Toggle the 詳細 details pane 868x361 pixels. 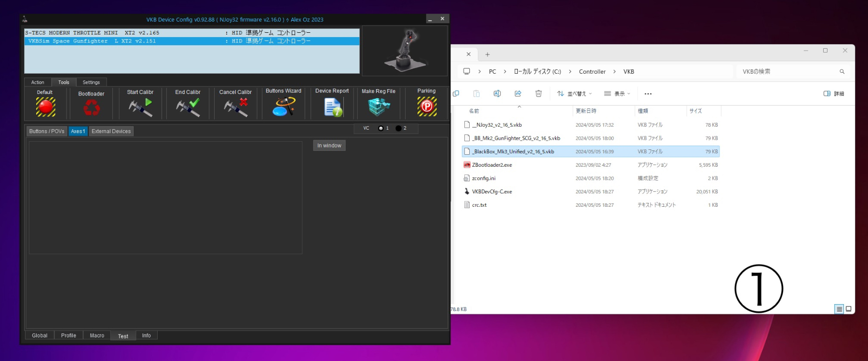(834, 94)
